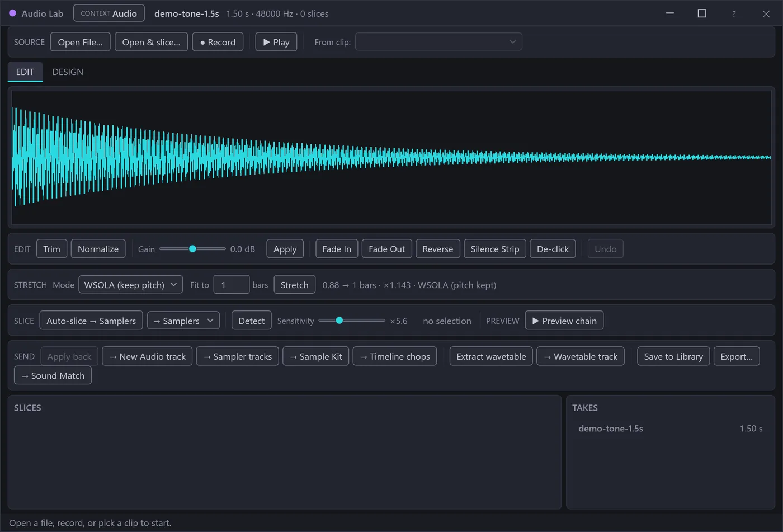This screenshot has height=532, width=783.
Task: Click Extract wavetable button
Action: (491, 356)
